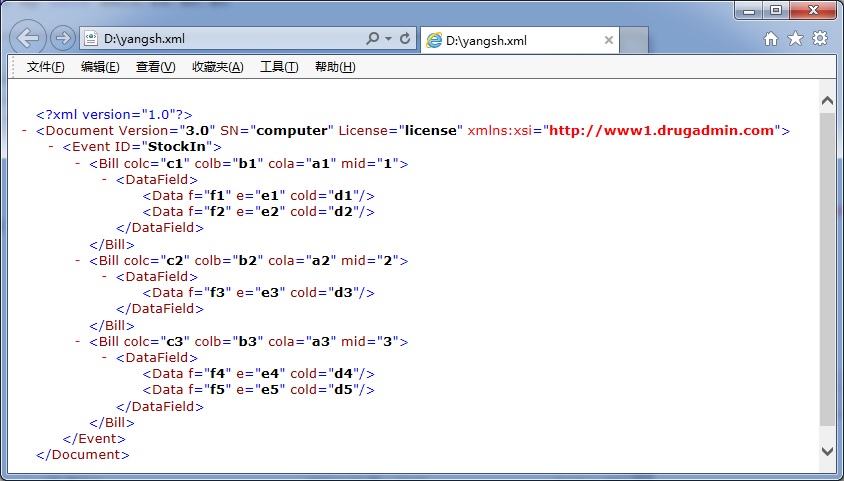Go forward with the Forward arrow button
The width and height of the screenshot is (844, 481).
pos(62,38)
